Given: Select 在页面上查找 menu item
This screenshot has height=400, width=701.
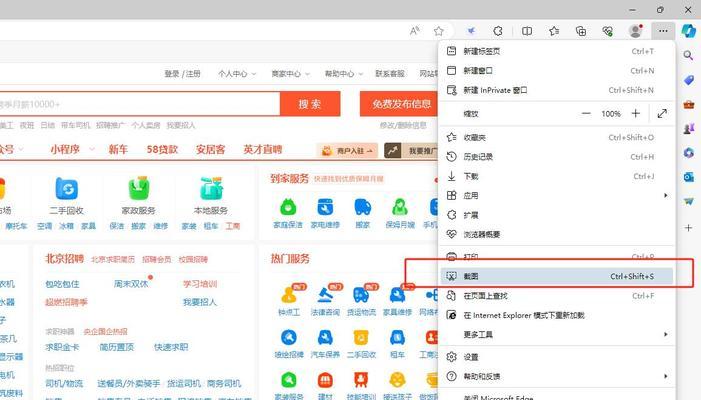Looking at the screenshot, I should [557, 296].
